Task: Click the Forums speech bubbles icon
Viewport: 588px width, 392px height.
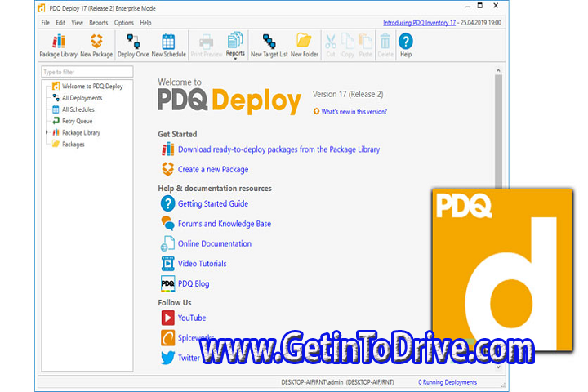Action: (167, 223)
